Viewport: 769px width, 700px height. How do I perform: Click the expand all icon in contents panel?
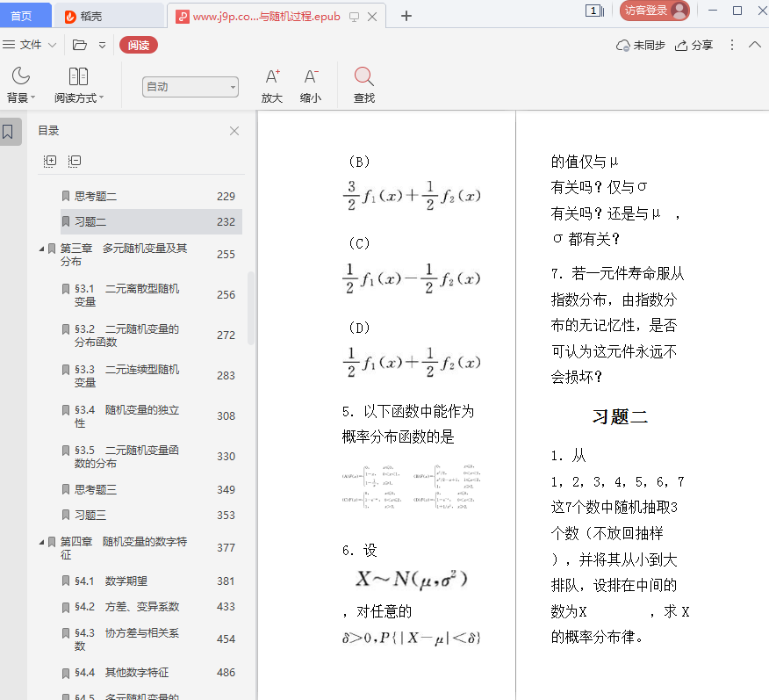click(x=50, y=161)
